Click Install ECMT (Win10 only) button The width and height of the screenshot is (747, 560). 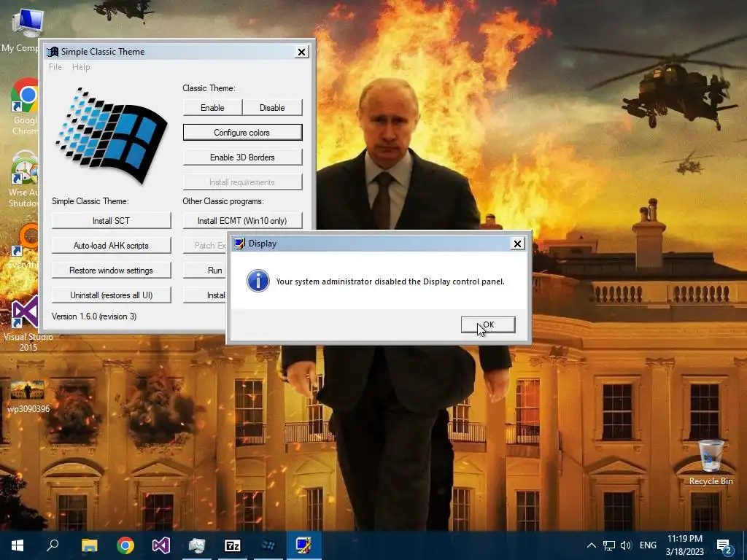coord(242,220)
